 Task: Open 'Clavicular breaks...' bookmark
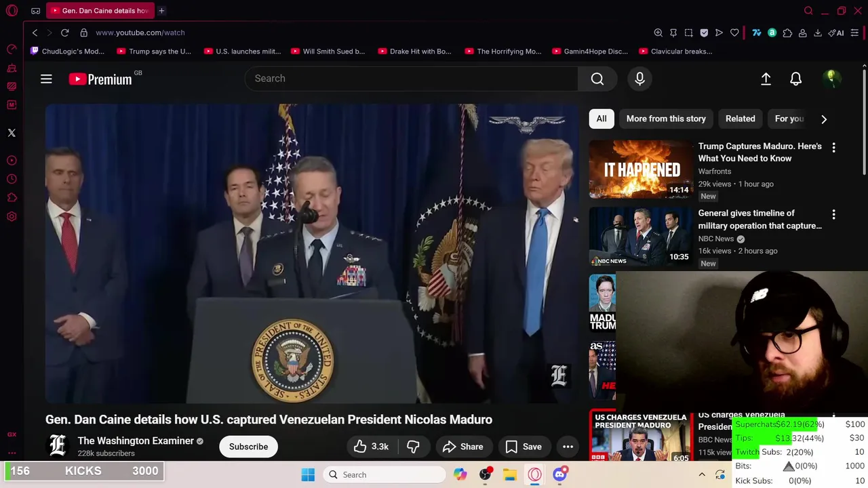pyautogui.click(x=676, y=52)
